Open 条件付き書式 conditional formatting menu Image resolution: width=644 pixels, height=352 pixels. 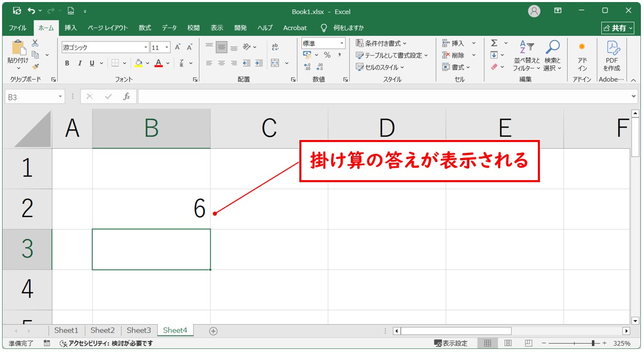point(381,43)
